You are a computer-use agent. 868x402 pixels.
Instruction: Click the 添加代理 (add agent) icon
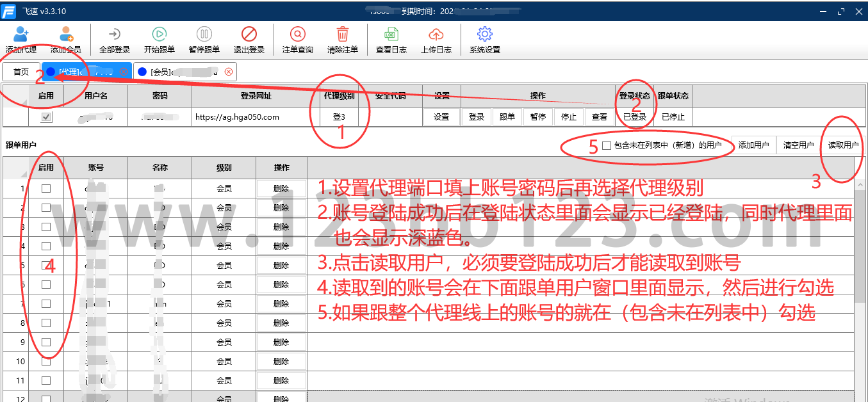21,35
